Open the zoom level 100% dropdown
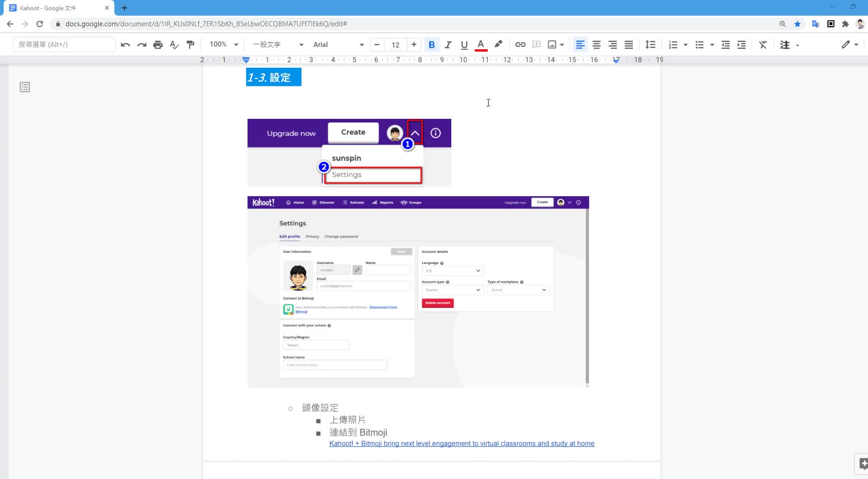This screenshot has height=479, width=868. point(224,44)
